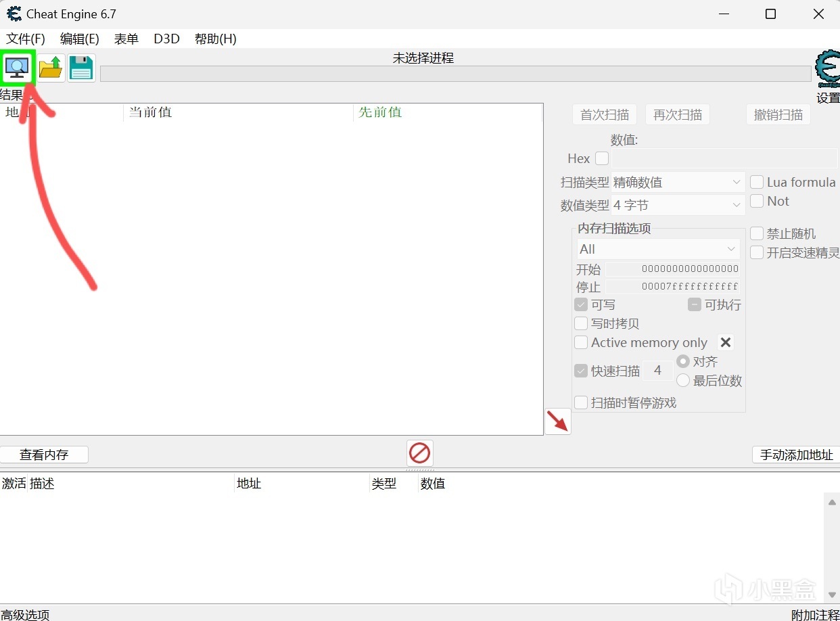
Task: Open a cheat table using the folder icon
Action: tap(51, 68)
